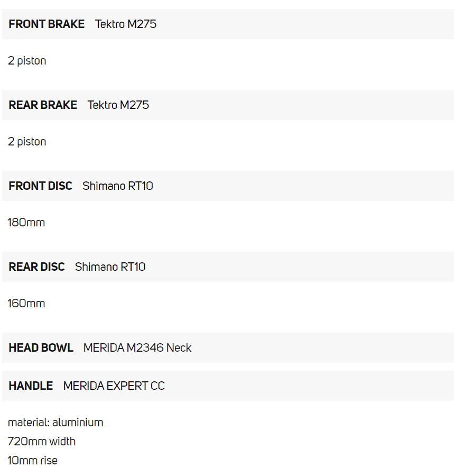Click the word Neck in head bowl row
454x476 pixels.
tap(179, 348)
